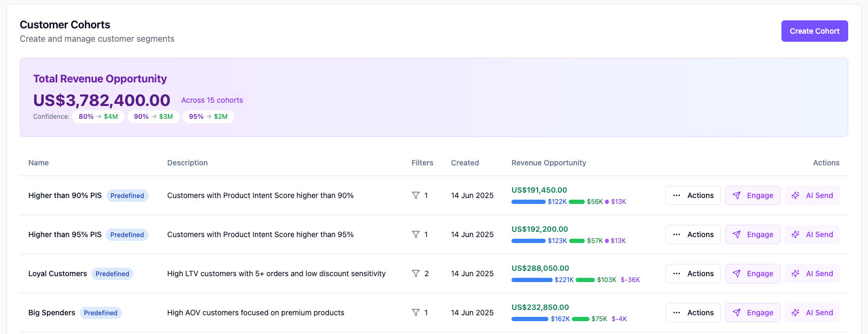The width and height of the screenshot is (868, 334).
Task: Click the Revenue Opportunity column header
Action: pyautogui.click(x=549, y=163)
